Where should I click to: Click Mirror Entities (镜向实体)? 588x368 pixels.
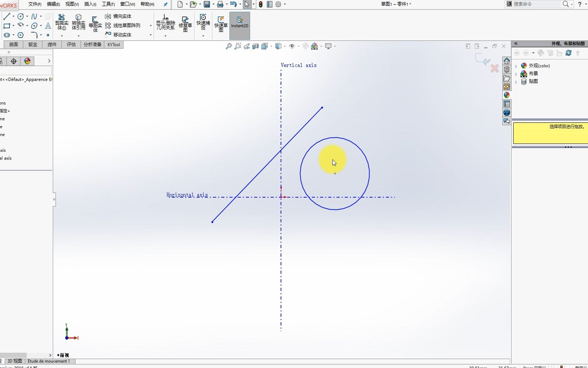point(118,16)
